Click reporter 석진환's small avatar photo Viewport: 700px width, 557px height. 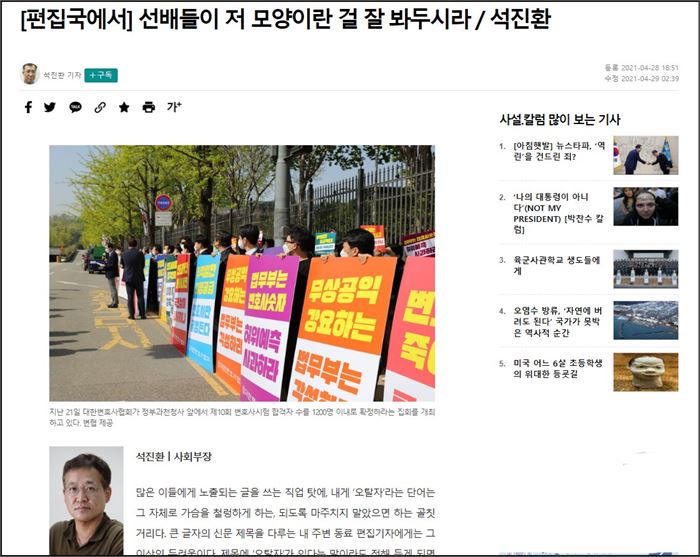[30, 74]
